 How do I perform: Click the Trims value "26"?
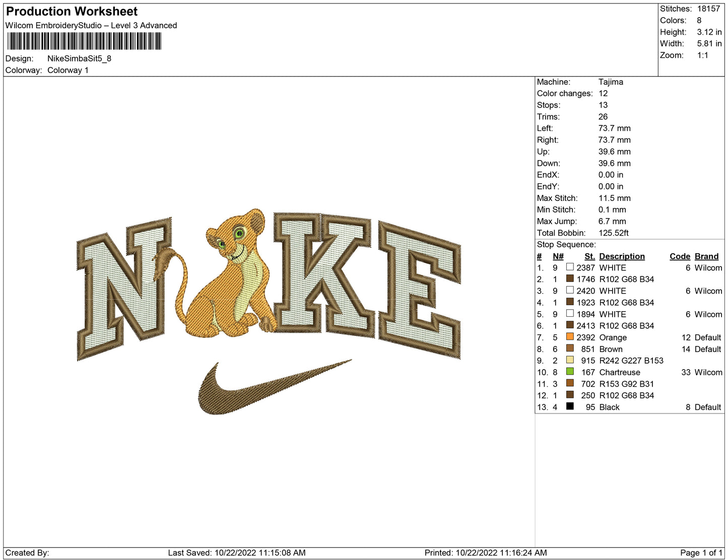pos(603,117)
